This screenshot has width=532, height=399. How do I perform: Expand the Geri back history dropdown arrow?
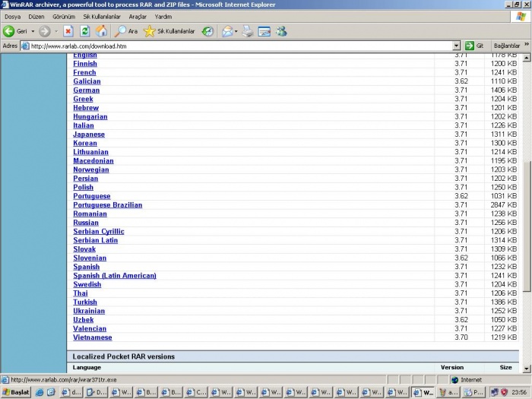tap(33, 31)
